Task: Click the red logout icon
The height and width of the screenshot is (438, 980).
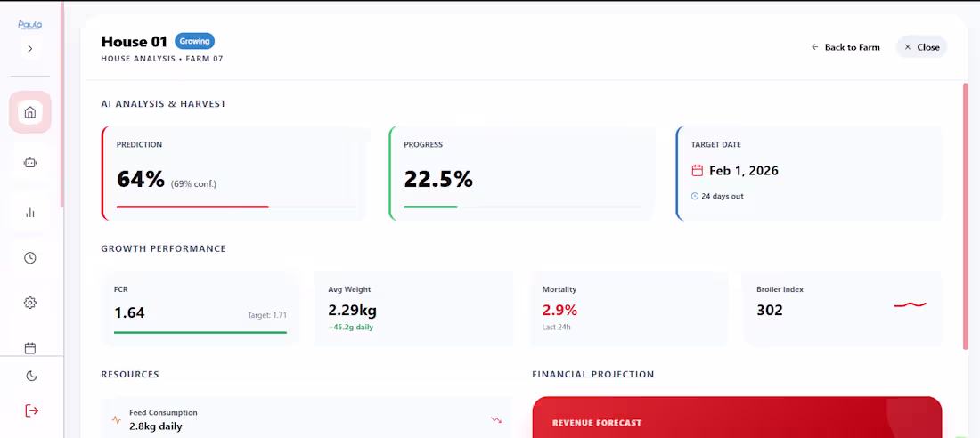Action: (x=31, y=410)
